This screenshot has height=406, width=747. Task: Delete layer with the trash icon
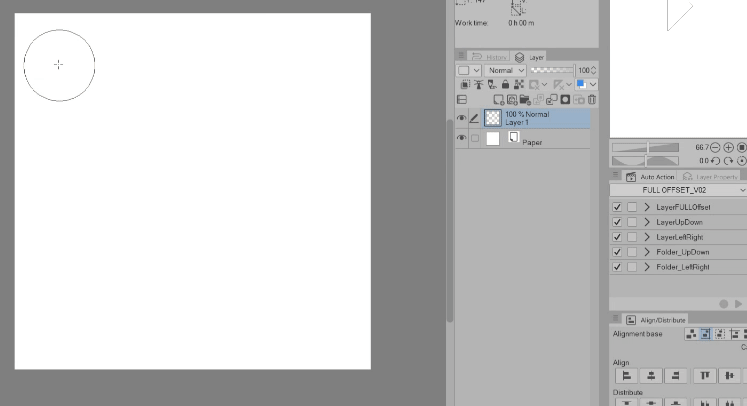pos(592,100)
